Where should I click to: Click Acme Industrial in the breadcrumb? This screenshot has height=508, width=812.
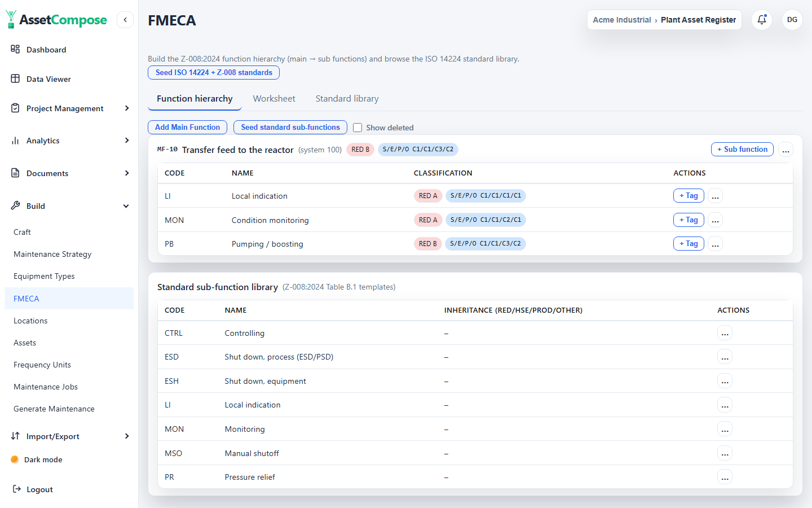(x=622, y=20)
